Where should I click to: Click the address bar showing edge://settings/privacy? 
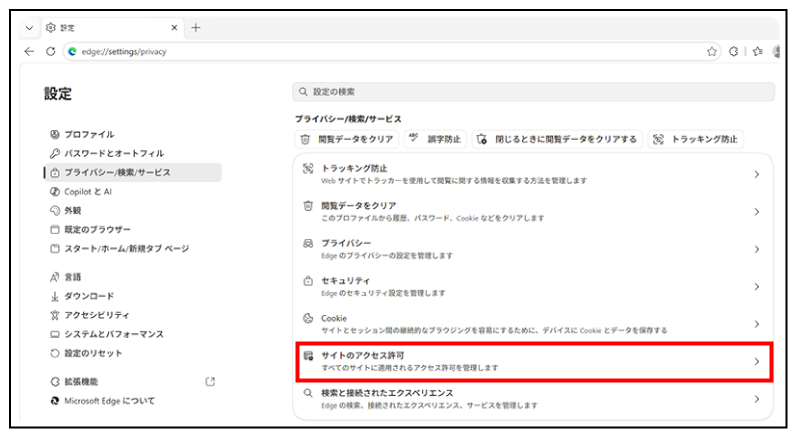coord(391,51)
